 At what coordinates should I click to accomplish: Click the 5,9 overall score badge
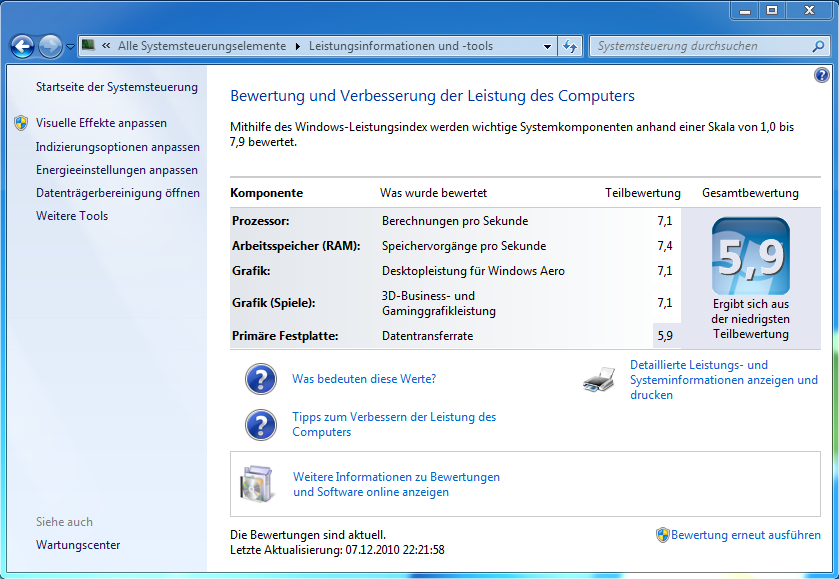750,256
